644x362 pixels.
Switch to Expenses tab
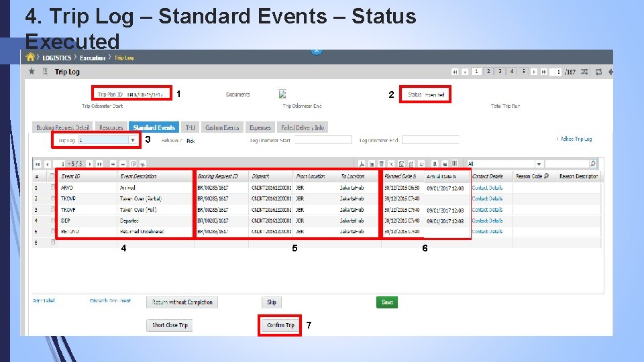pyautogui.click(x=260, y=127)
